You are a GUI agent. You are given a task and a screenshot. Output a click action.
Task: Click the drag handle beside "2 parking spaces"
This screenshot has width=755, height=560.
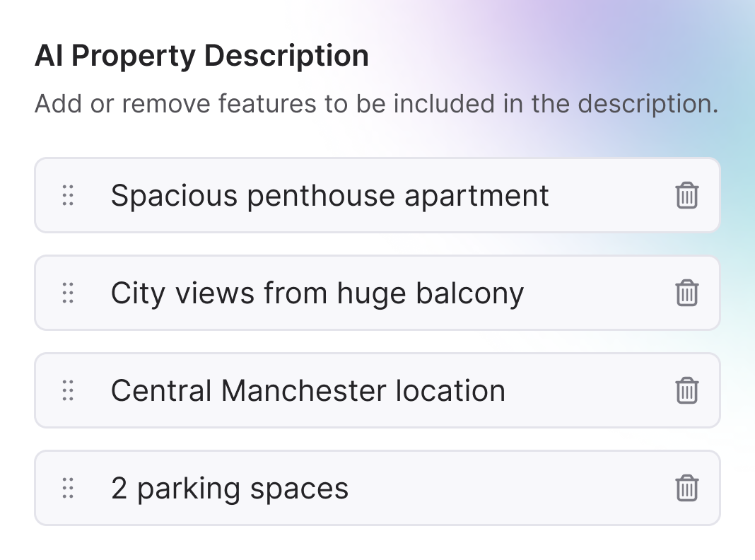click(x=68, y=487)
